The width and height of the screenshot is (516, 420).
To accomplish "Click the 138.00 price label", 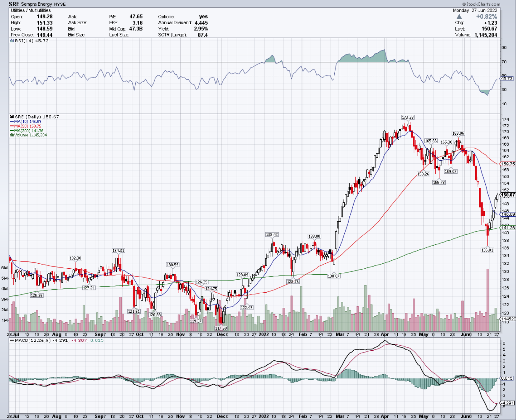I will pos(314,236).
